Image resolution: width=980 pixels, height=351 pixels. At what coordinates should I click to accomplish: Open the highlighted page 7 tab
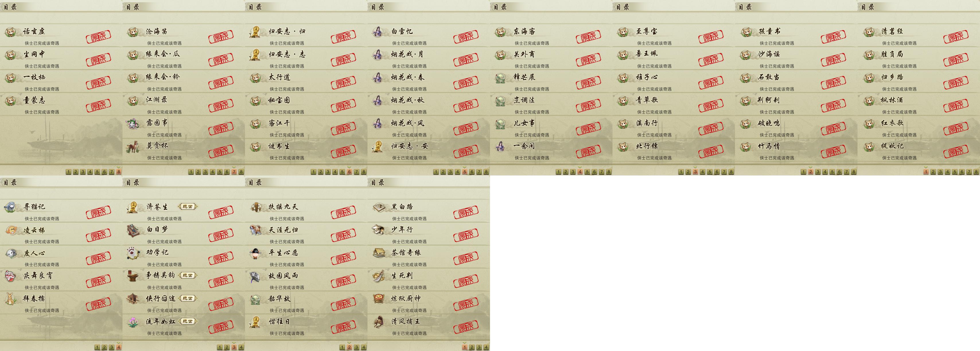pos(234,171)
